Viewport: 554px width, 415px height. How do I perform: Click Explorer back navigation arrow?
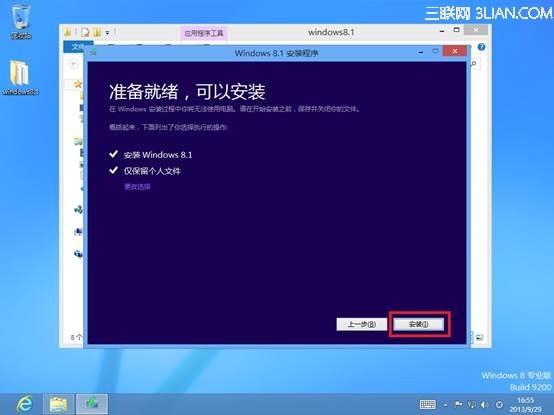click(73, 64)
